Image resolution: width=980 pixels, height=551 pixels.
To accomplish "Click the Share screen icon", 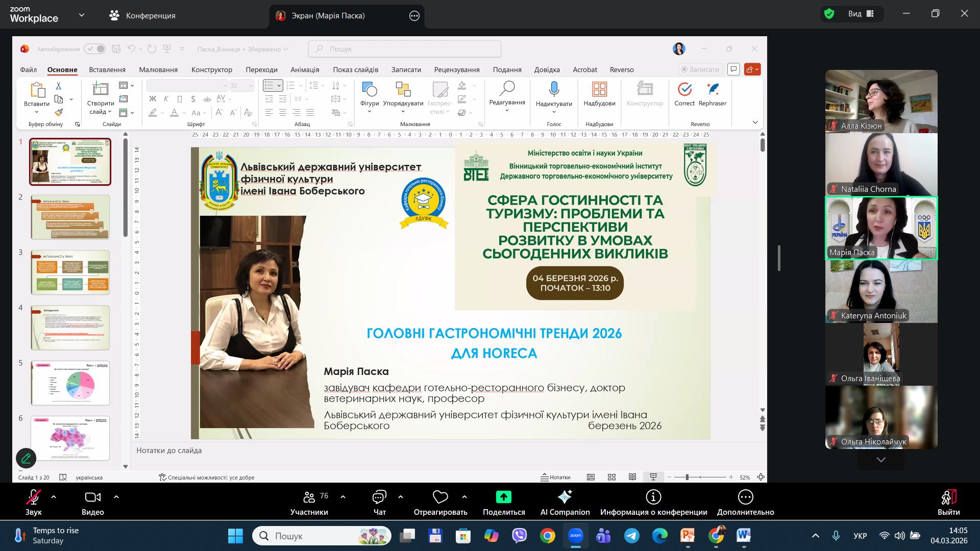I will 503,497.
